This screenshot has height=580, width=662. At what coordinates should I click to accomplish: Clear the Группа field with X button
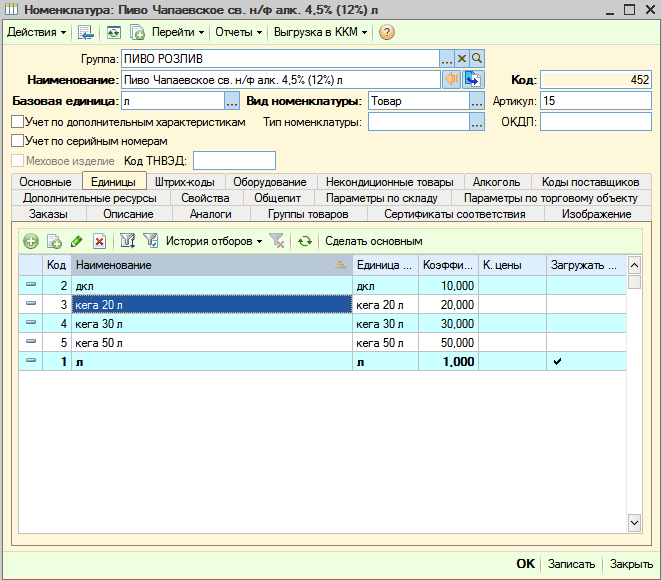click(x=462, y=59)
